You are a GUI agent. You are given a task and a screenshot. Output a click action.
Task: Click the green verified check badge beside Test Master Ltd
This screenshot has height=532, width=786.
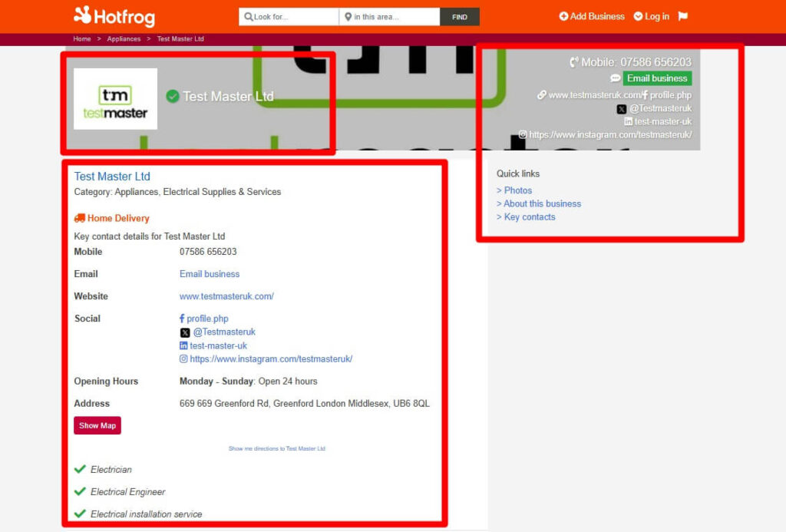(173, 96)
